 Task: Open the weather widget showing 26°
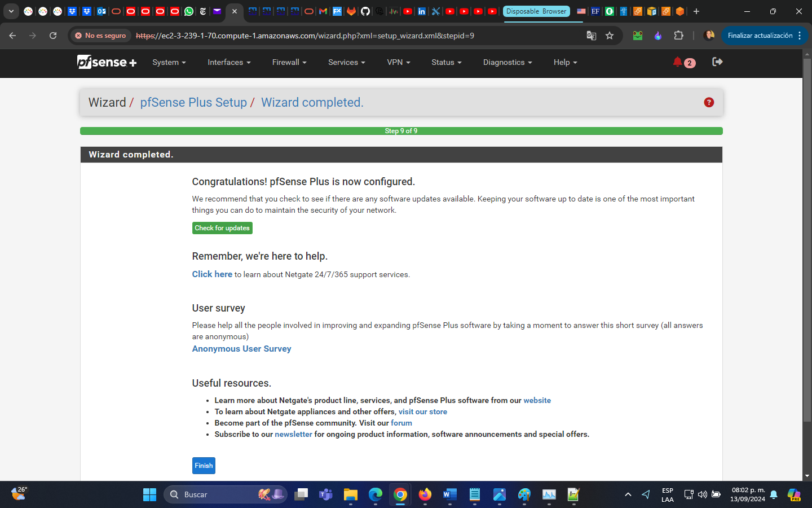point(19,494)
